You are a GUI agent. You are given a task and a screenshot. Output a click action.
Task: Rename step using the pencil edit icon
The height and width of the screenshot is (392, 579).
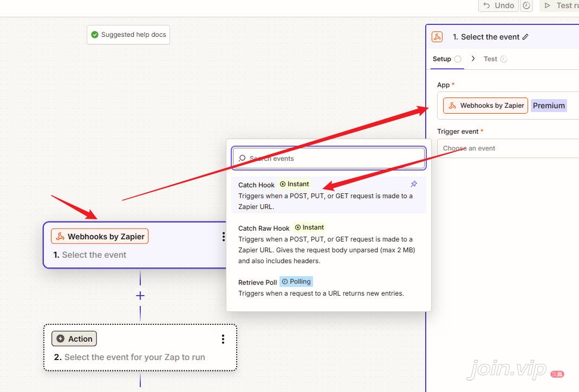tap(525, 37)
